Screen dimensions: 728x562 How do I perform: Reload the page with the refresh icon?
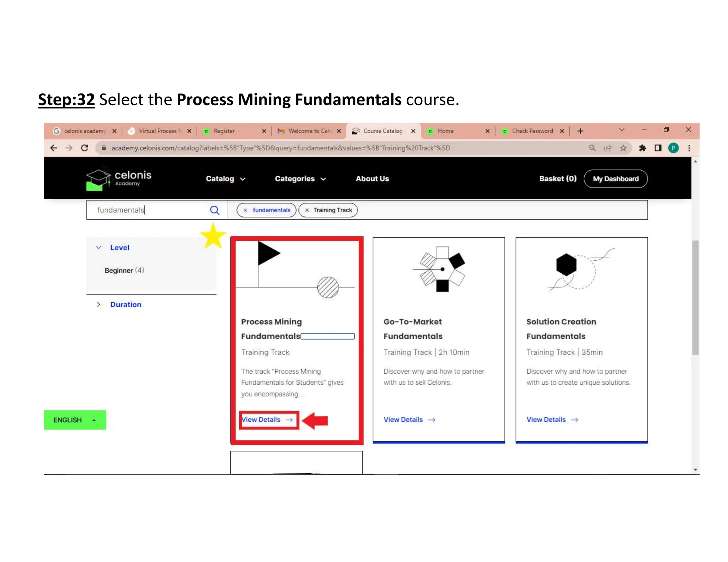[x=85, y=148]
